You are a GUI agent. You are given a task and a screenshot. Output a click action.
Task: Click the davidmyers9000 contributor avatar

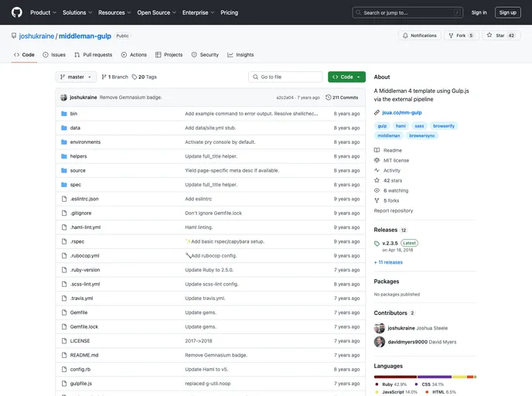click(380, 342)
